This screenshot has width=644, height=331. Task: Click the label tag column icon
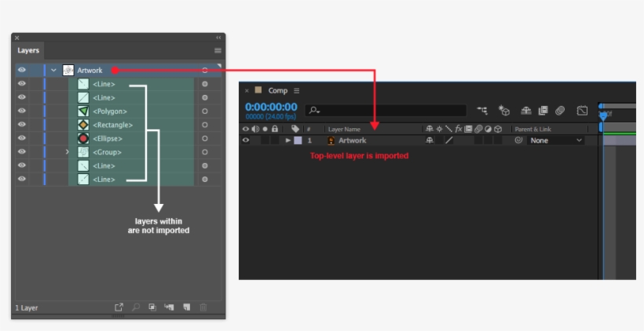point(295,129)
